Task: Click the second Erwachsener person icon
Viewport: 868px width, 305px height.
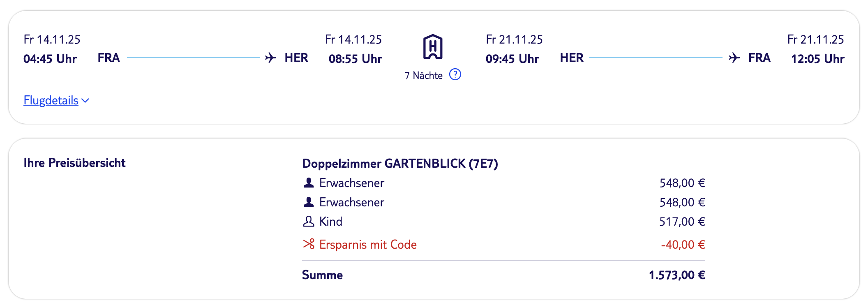Action: click(x=309, y=202)
